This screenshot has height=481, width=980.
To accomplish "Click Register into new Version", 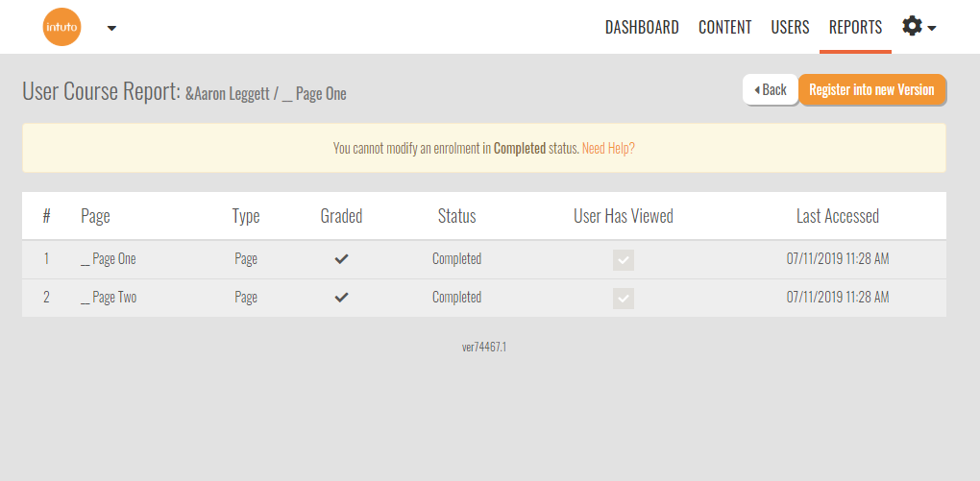I will [x=871, y=89].
